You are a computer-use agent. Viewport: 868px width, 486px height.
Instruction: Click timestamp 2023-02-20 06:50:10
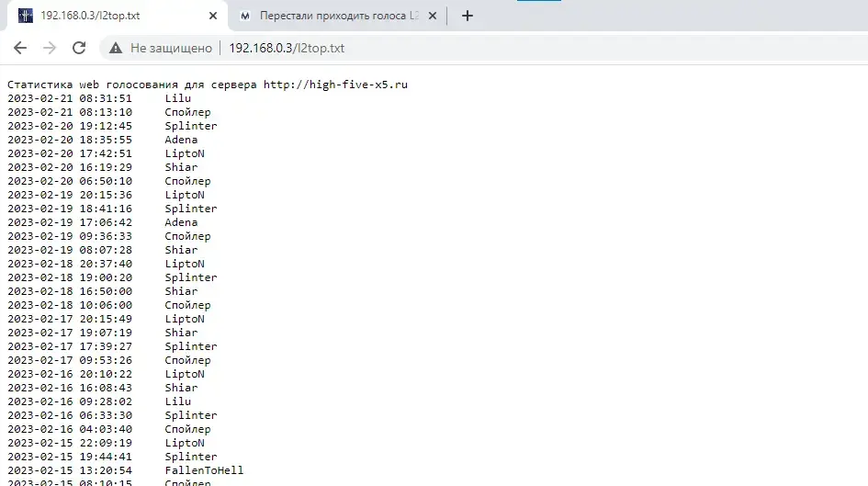coord(70,181)
